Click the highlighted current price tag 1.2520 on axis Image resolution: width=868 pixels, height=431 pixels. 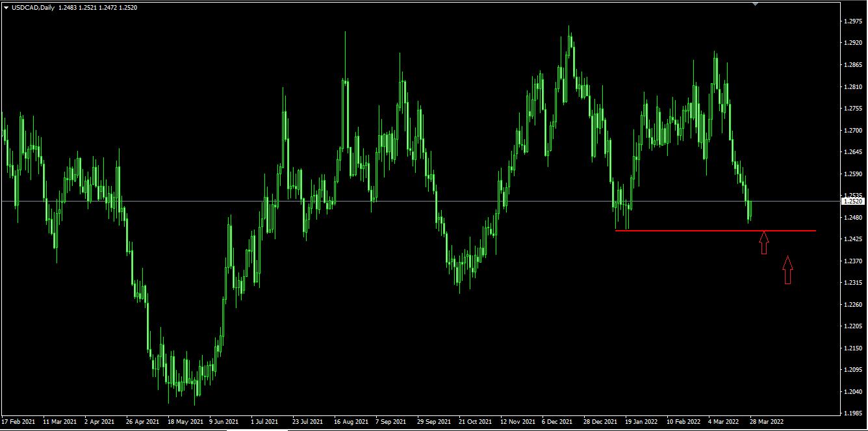pyautogui.click(x=852, y=202)
